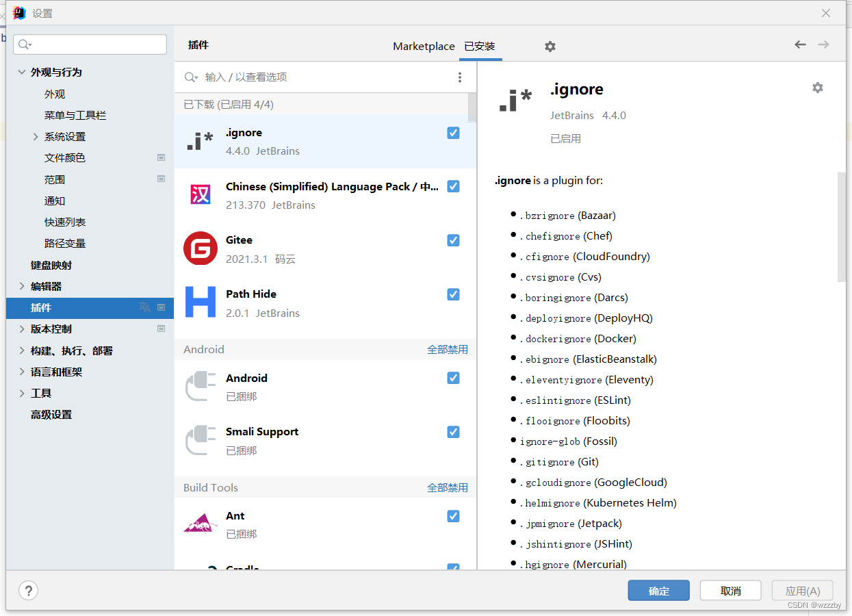852x616 pixels.
Task: Uncheck the Ant plugin
Action: pos(453,516)
